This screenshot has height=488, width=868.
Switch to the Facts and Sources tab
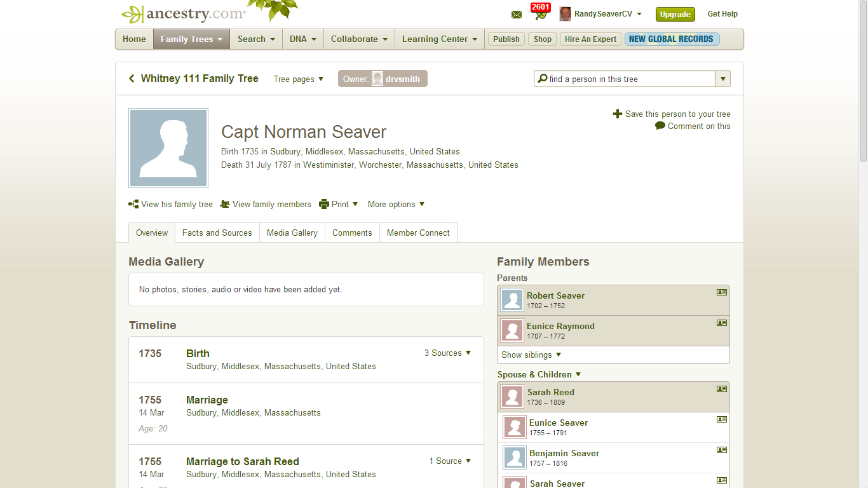(217, 233)
